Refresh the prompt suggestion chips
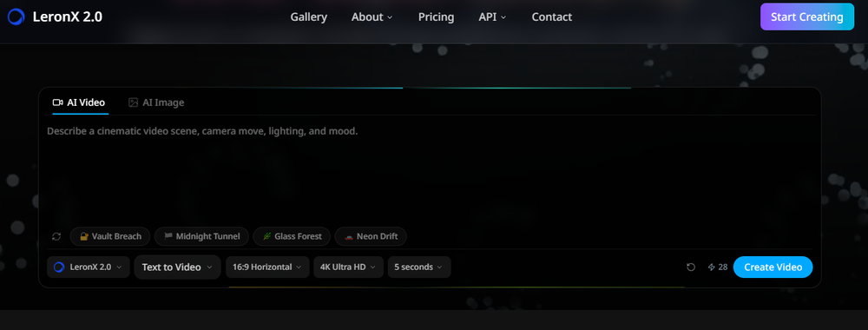868x330 pixels. coord(56,236)
